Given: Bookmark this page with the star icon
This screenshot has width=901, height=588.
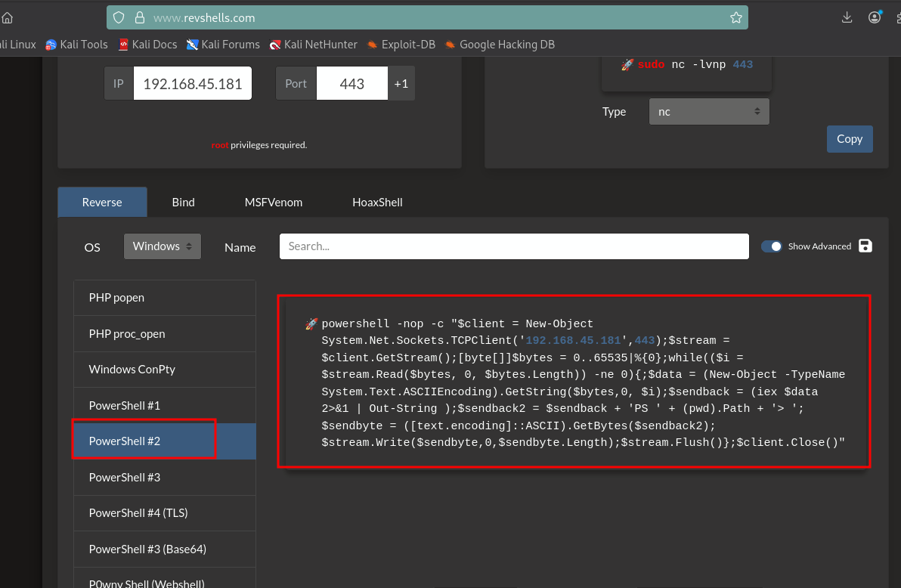Looking at the screenshot, I should [x=736, y=18].
